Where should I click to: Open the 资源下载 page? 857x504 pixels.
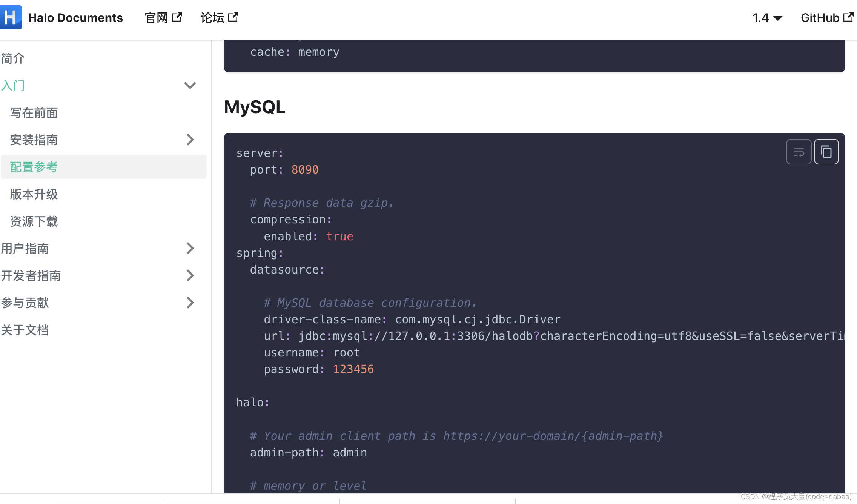(x=34, y=221)
